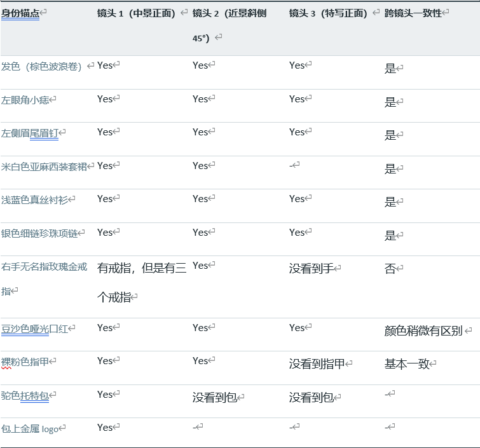Click 镜头 1 Yes in 发色 row
Image resolution: width=480 pixels, height=448 pixels.
pos(105,65)
